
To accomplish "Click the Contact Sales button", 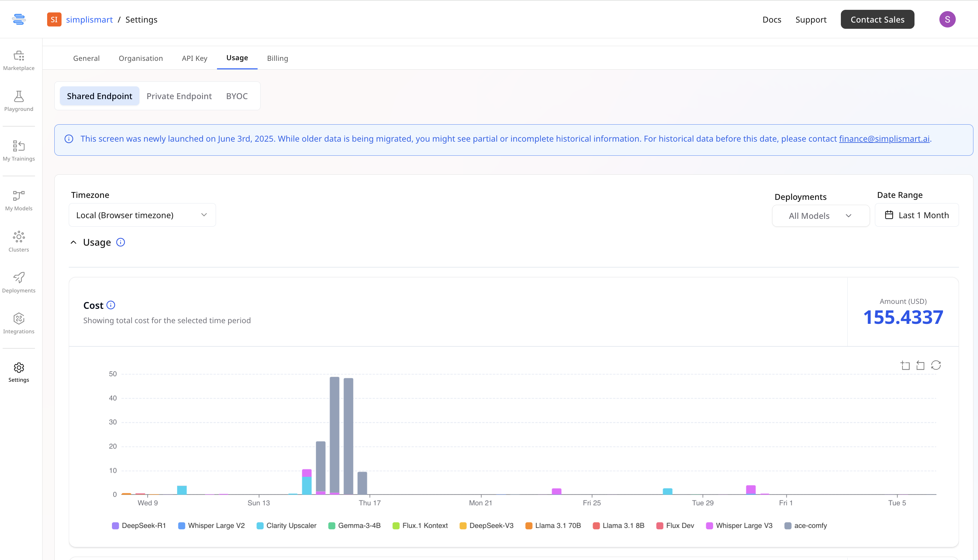I will (x=877, y=19).
